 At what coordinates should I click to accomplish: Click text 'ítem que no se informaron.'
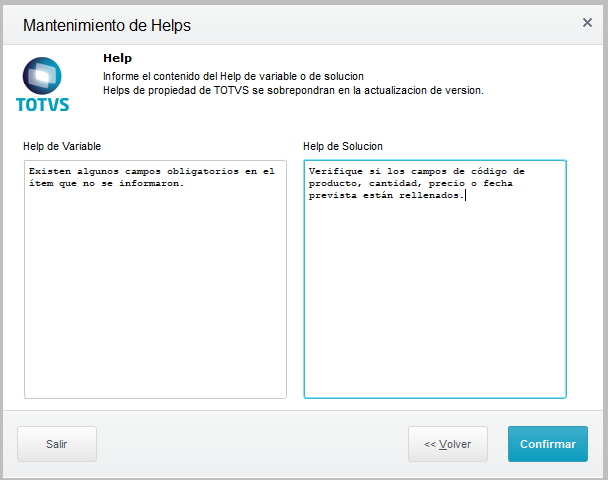106,183
